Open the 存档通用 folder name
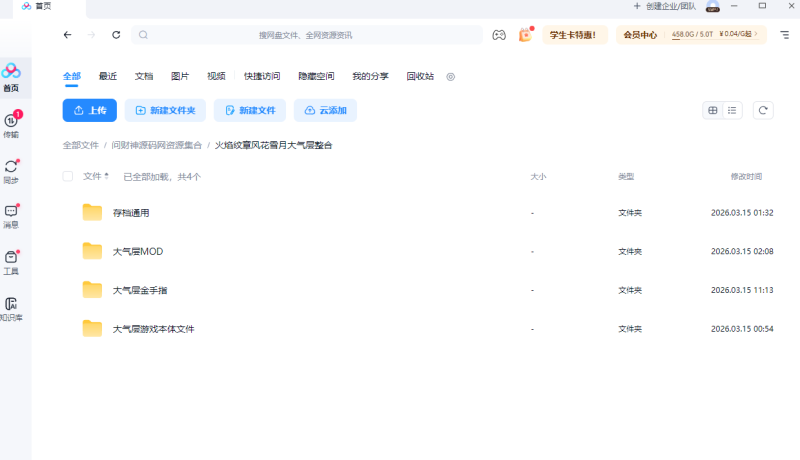 click(x=131, y=213)
